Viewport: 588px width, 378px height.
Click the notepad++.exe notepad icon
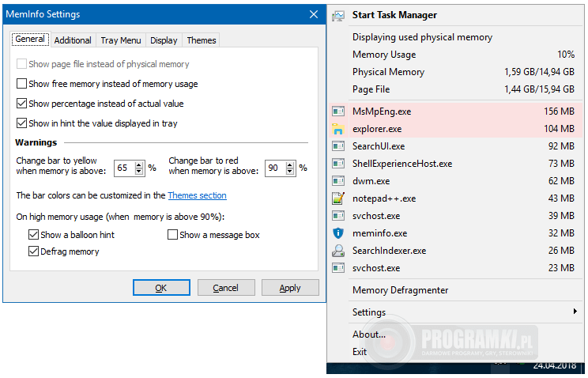[x=338, y=198]
